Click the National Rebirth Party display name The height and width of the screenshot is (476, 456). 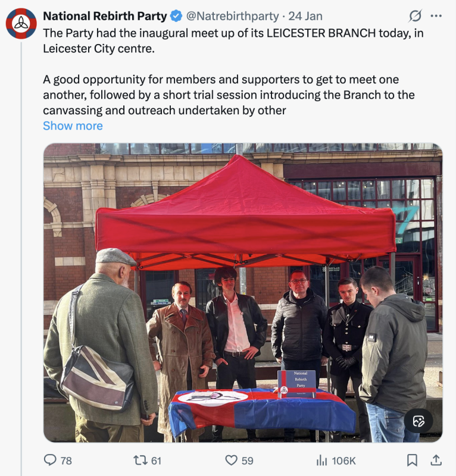tap(105, 16)
